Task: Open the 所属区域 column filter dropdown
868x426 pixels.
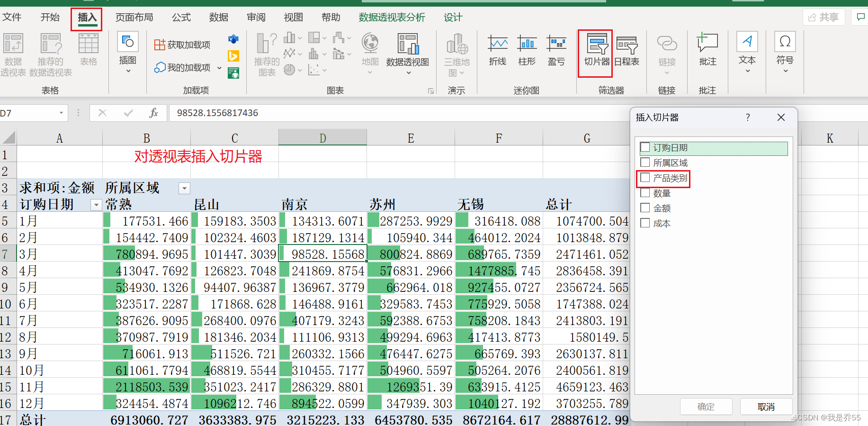Action: (184, 189)
